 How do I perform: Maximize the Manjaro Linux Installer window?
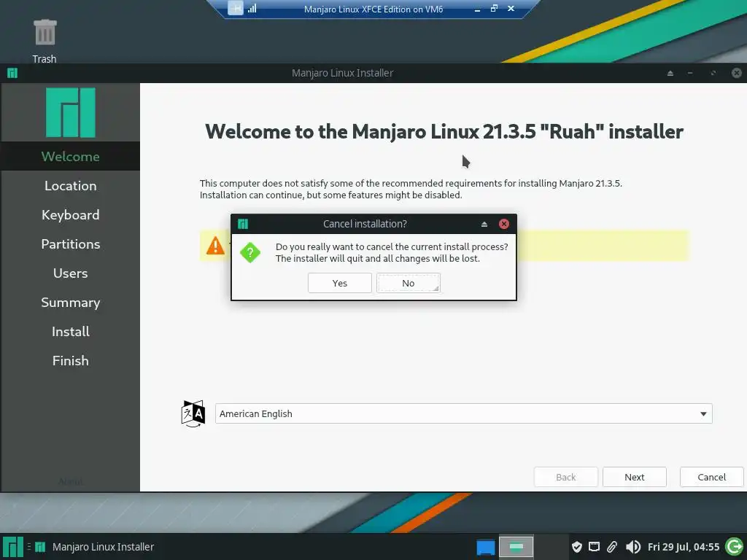click(713, 73)
